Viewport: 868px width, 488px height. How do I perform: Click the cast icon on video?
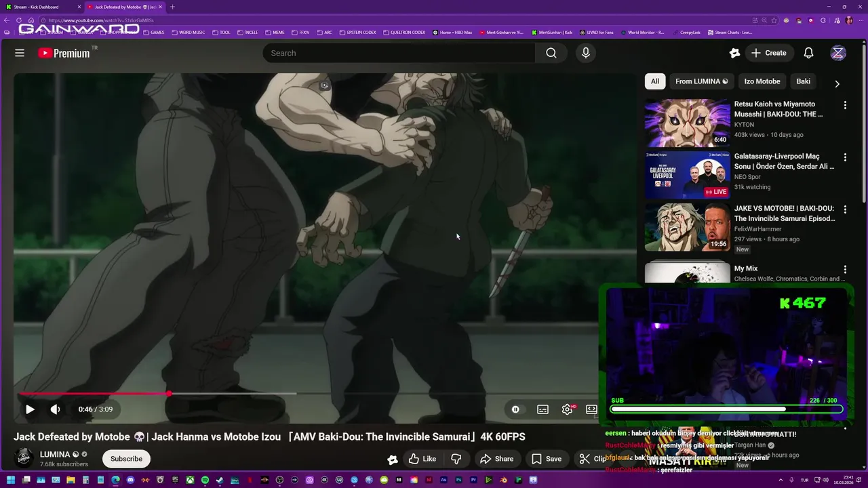pos(325,85)
